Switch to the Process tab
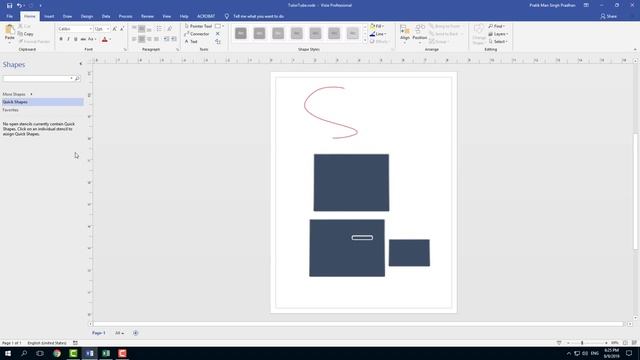640x360 pixels. (x=125, y=16)
